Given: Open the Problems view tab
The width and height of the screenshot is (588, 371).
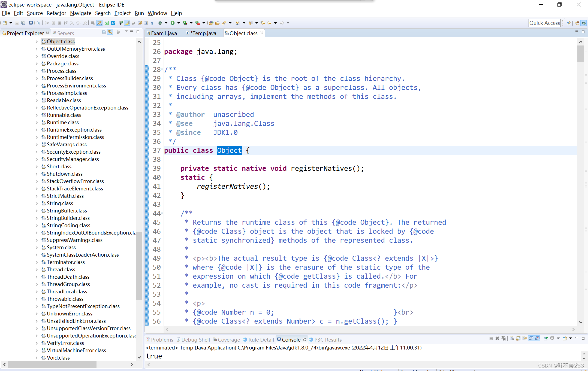Looking at the screenshot, I should (x=161, y=340).
